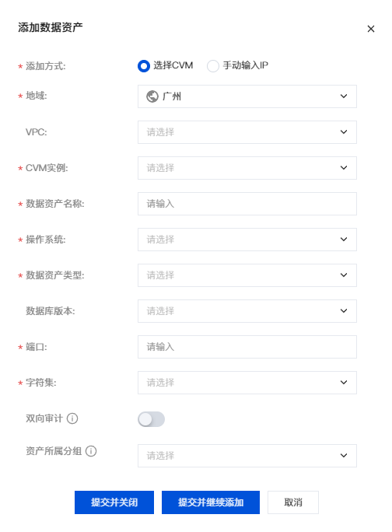Expand the VPC dropdown
The width and height of the screenshot is (392, 532).
pyautogui.click(x=247, y=132)
